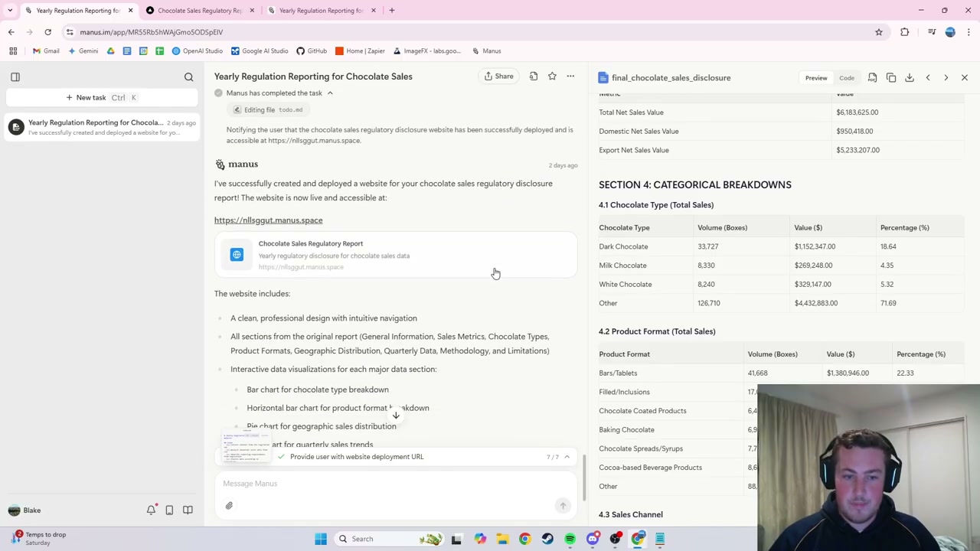Screen dimensions: 980x551
Task: Open the Chocolate Sales Regulatory Report card
Action: [396, 255]
